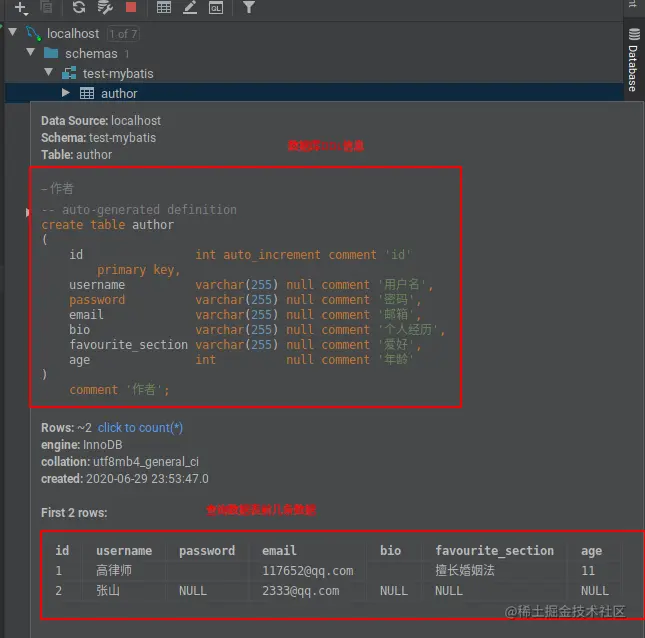Click the Edit (pencil) source icon
This screenshot has height=638, width=645.
[x=190, y=7]
